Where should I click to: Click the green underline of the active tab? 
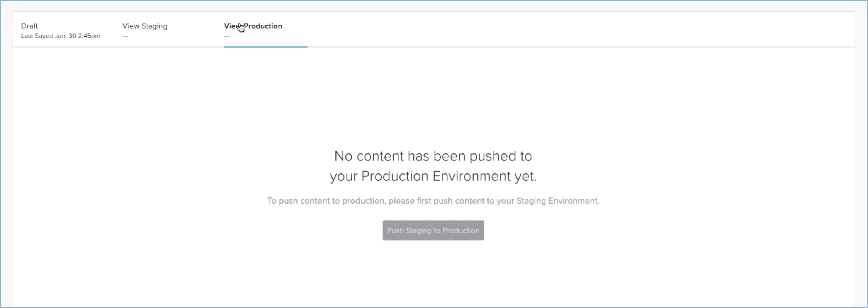pos(265,47)
